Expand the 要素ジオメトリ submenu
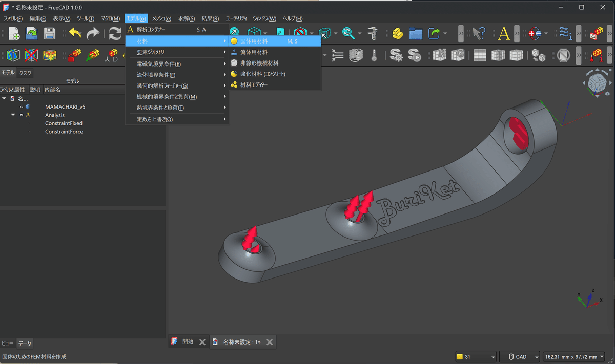The width and height of the screenshot is (615, 364). pyautogui.click(x=177, y=52)
